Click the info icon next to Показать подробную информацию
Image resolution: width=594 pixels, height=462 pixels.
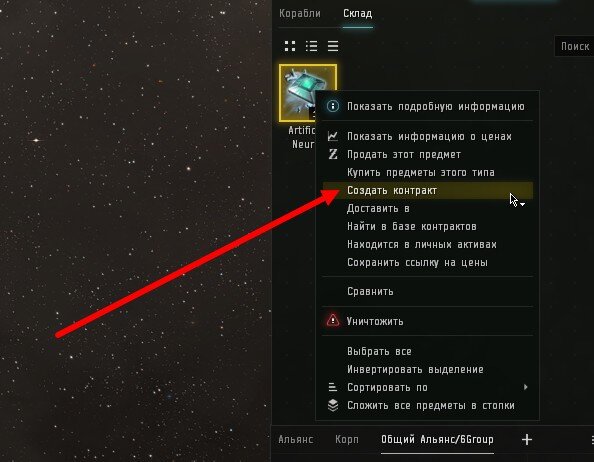[333, 106]
